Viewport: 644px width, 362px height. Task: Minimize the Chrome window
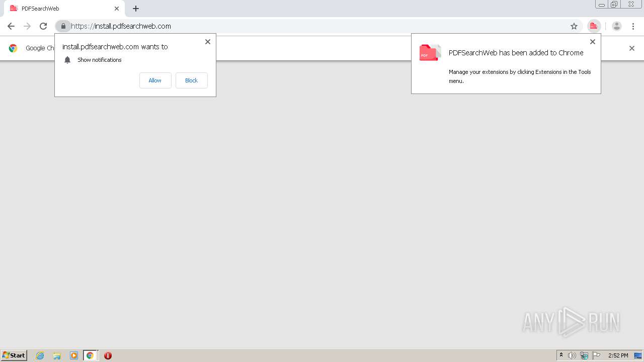pos(602,5)
